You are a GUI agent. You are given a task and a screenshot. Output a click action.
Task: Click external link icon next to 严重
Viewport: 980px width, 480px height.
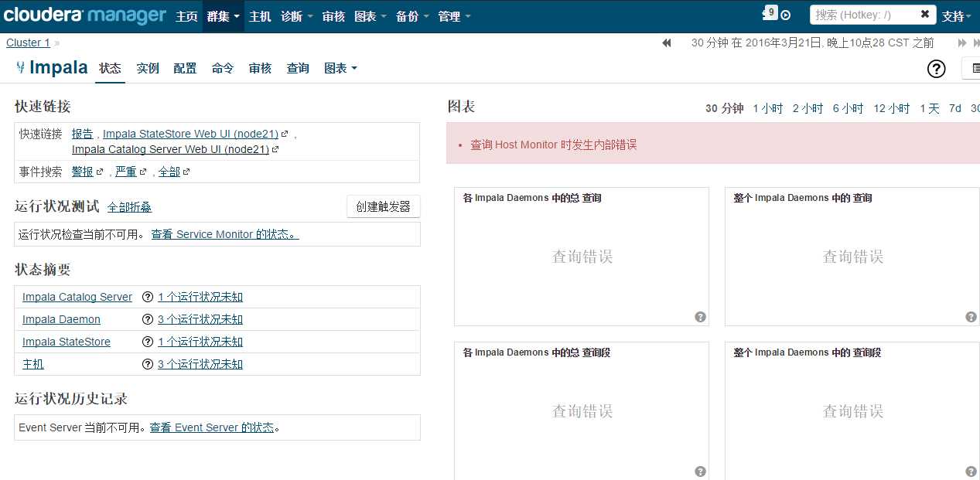pyautogui.click(x=142, y=172)
